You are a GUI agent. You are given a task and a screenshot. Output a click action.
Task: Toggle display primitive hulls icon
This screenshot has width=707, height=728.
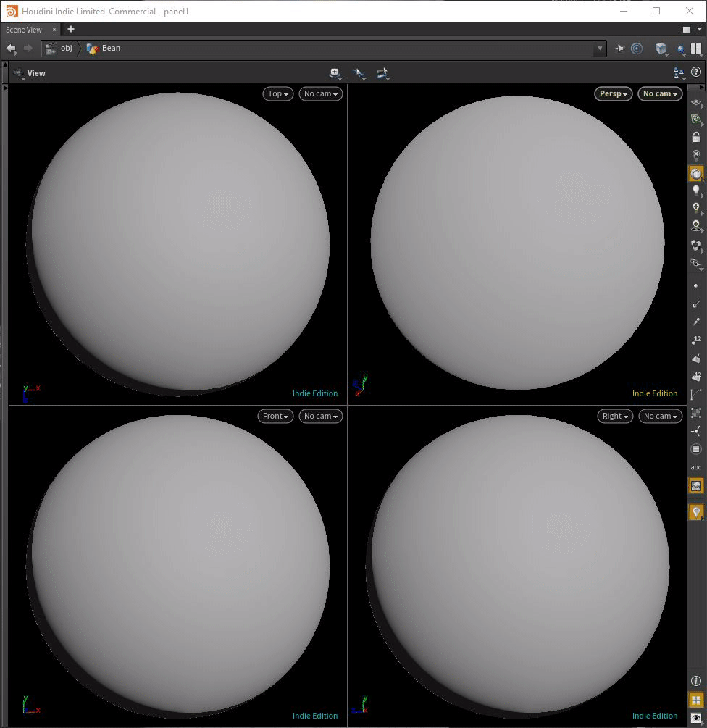(x=696, y=395)
